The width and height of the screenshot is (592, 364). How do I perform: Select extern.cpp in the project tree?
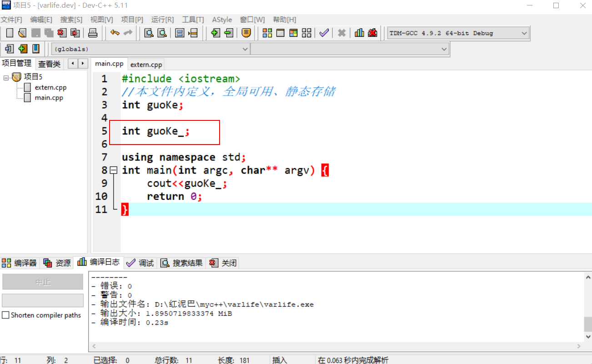click(50, 87)
